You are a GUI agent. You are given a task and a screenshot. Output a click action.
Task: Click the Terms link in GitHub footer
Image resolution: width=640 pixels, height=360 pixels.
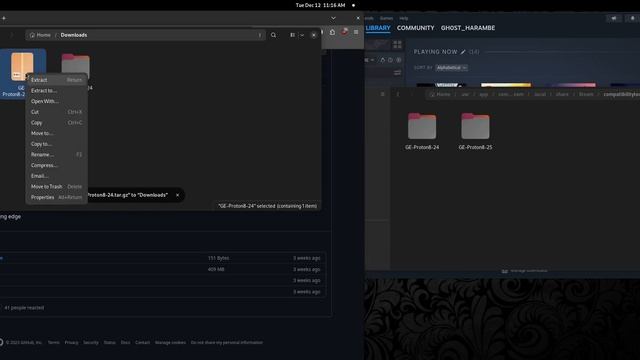tap(53, 342)
